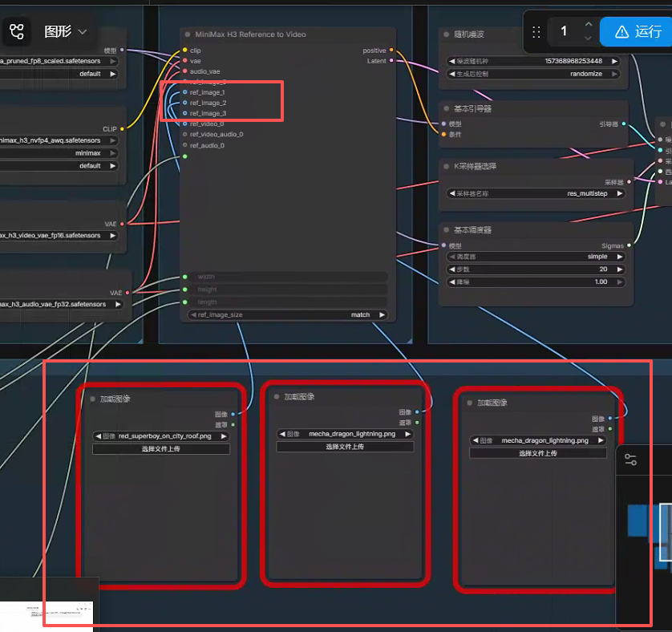
Task: Increase batch count with the up arrow
Action: tap(589, 24)
